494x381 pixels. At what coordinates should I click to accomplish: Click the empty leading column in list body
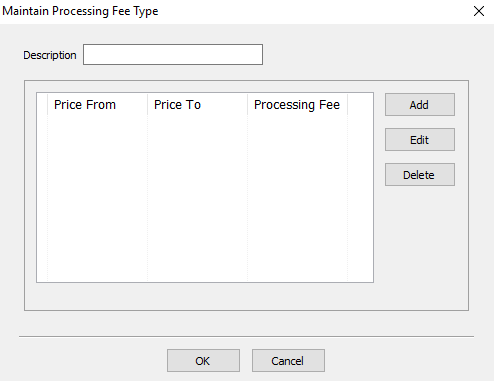click(42, 198)
